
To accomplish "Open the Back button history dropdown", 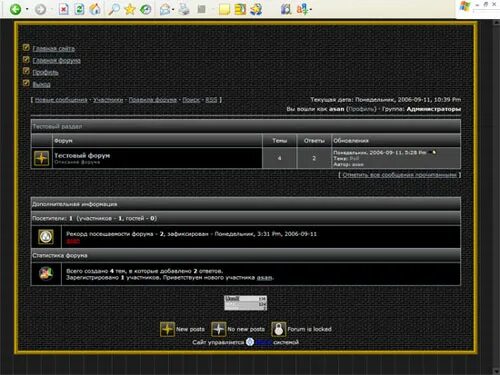I will [x=27, y=9].
